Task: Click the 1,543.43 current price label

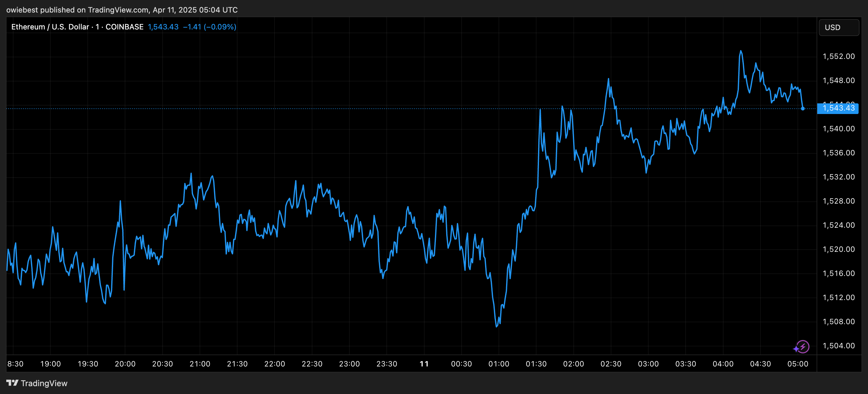Action: [839, 108]
